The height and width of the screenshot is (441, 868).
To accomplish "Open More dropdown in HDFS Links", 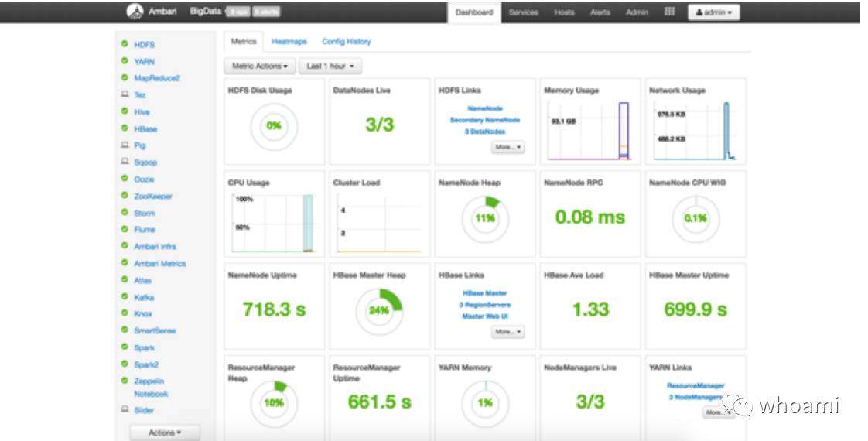I will pos(507,147).
